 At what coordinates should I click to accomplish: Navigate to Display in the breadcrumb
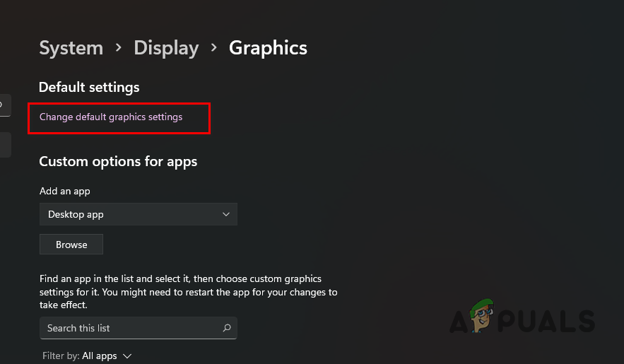[x=166, y=48]
